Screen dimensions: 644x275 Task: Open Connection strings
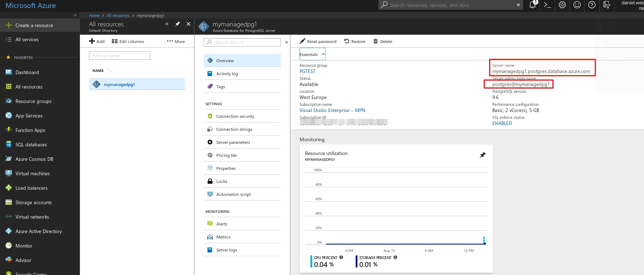pyautogui.click(x=242, y=129)
